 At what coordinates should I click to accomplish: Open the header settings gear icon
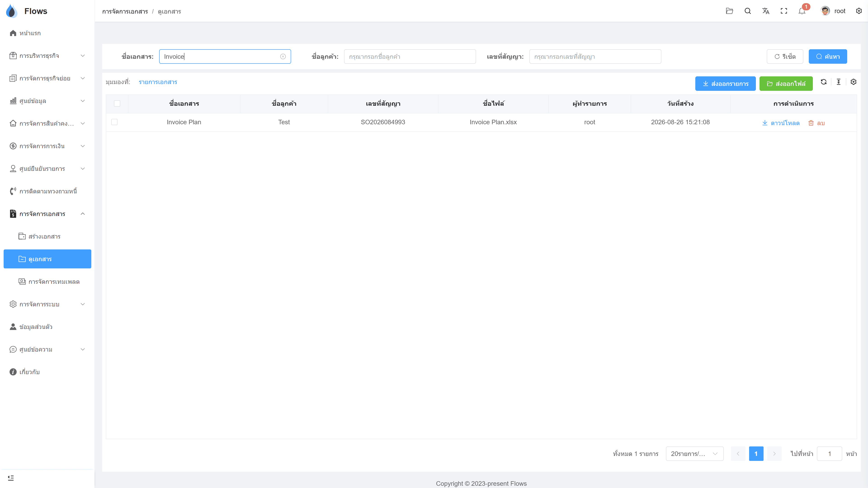(x=859, y=11)
